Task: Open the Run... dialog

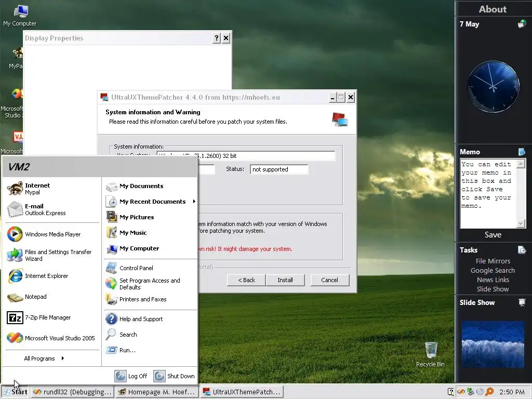Action: click(151, 350)
